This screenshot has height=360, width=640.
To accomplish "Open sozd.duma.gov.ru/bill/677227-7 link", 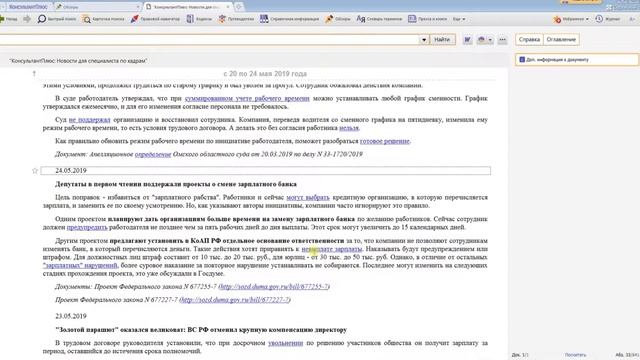I will coord(235,300).
